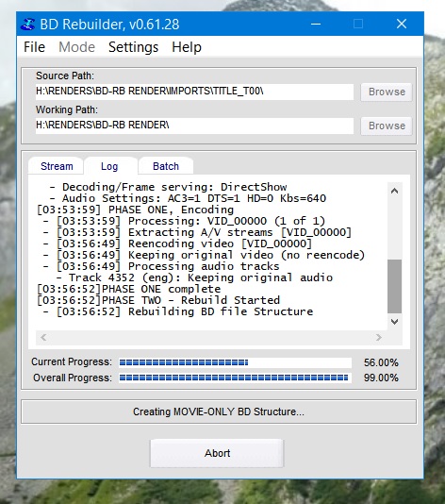This screenshot has height=504, width=445.
Task: Click the grayed-out Mode menu
Action: pos(76,47)
